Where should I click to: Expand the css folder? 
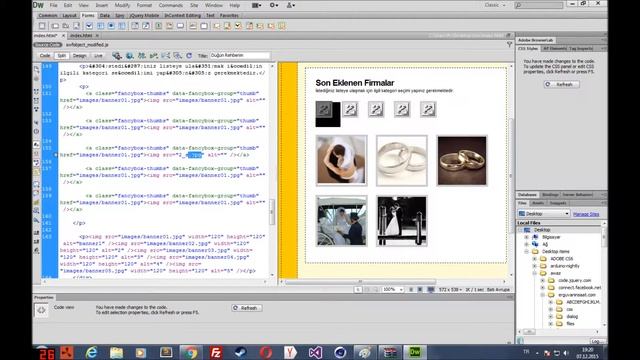coord(551,309)
